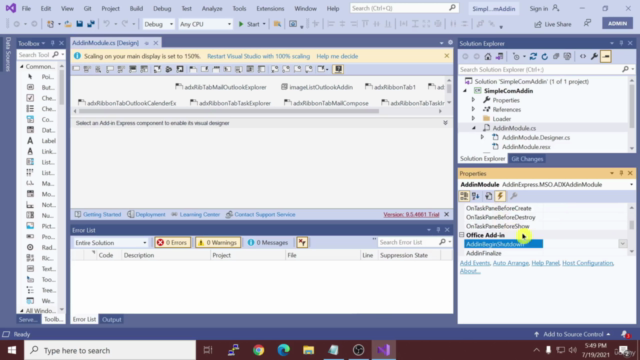Open Microsoft Edge from the taskbar

pyautogui.click(x=284, y=350)
